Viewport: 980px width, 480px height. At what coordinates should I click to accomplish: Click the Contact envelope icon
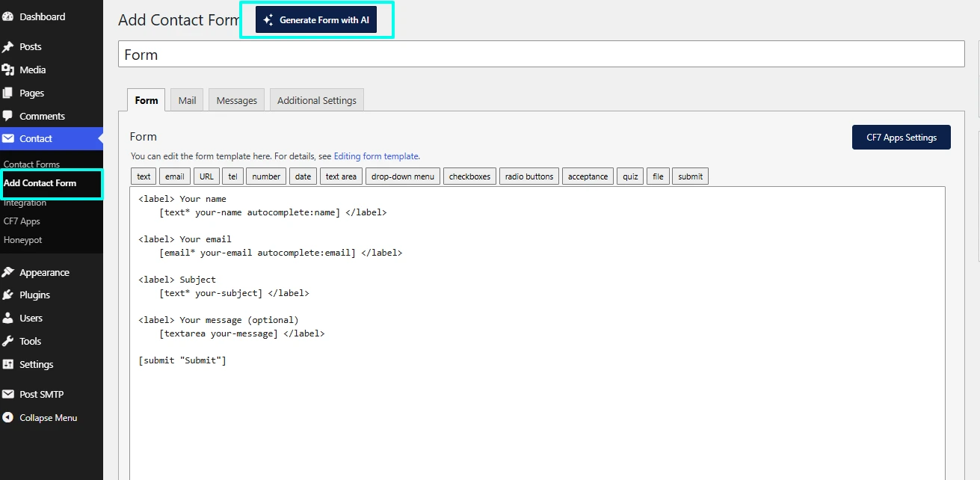tap(8, 138)
